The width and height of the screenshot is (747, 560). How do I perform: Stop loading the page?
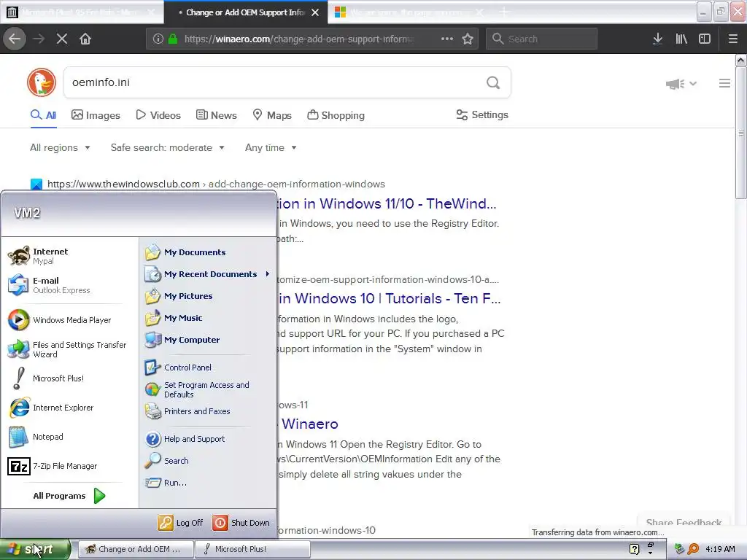pos(62,39)
